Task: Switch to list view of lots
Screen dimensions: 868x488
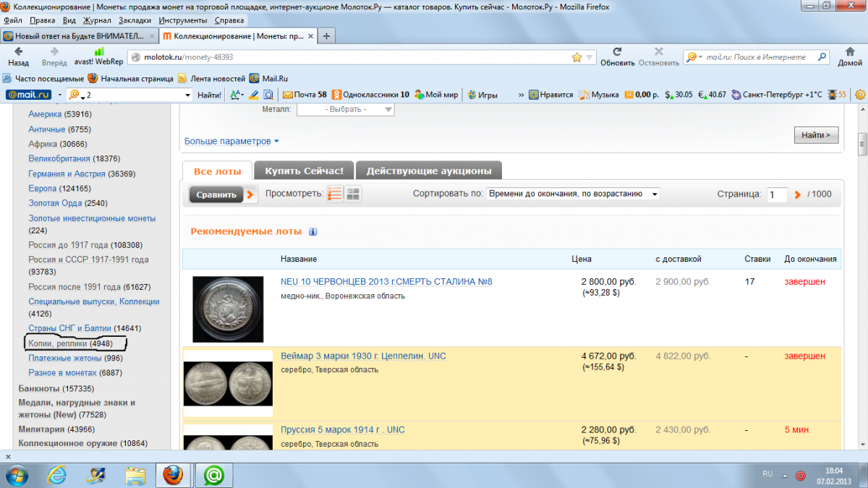Action: (x=335, y=194)
